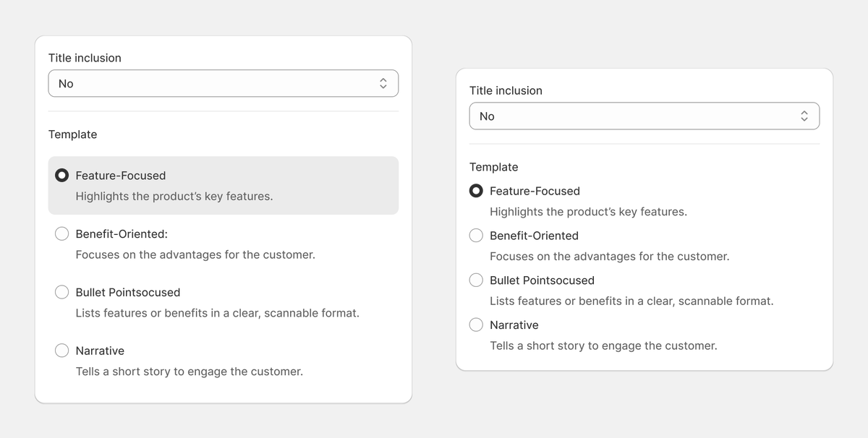Choose the Narrative template on the left card
The height and width of the screenshot is (438, 868).
click(x=61, y=350)
